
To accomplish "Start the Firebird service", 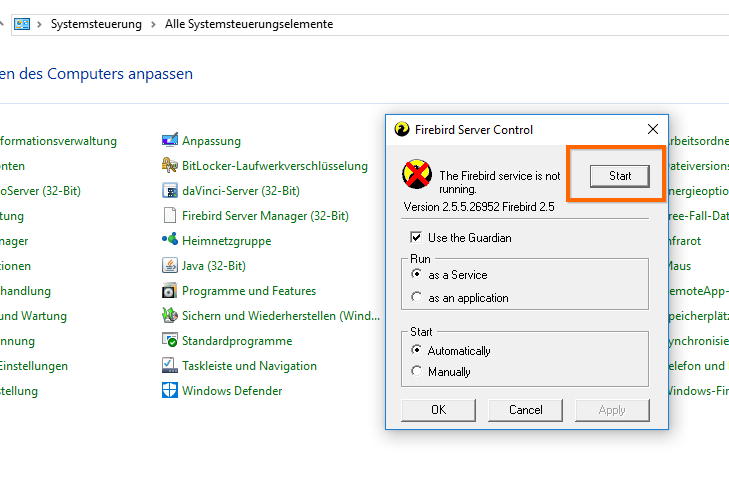I will click(620, 176).
